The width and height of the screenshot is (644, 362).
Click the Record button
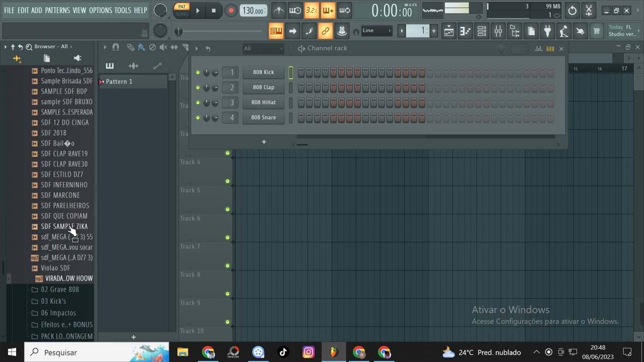(231, 11)
